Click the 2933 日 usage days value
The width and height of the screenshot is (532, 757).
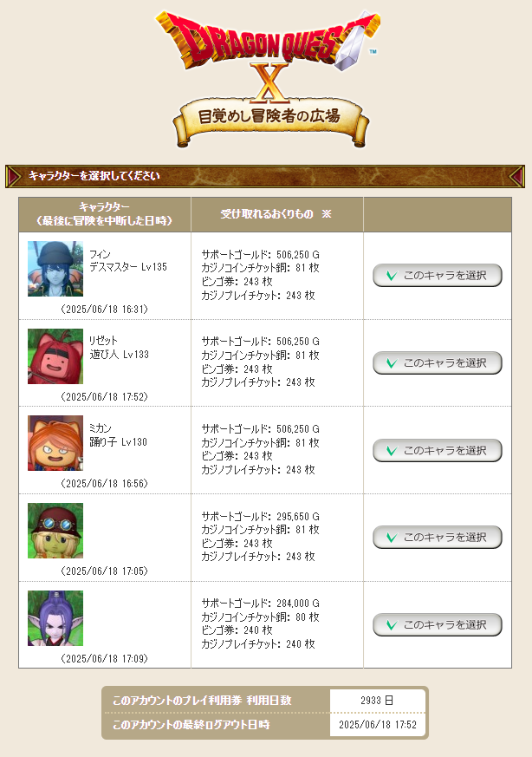coord(377,701)
